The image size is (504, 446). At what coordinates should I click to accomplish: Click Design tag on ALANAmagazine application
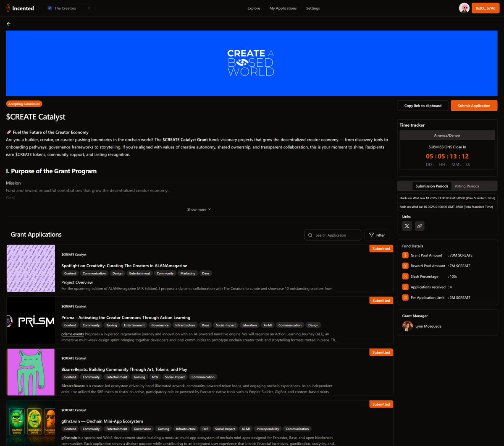coord(118,273)
